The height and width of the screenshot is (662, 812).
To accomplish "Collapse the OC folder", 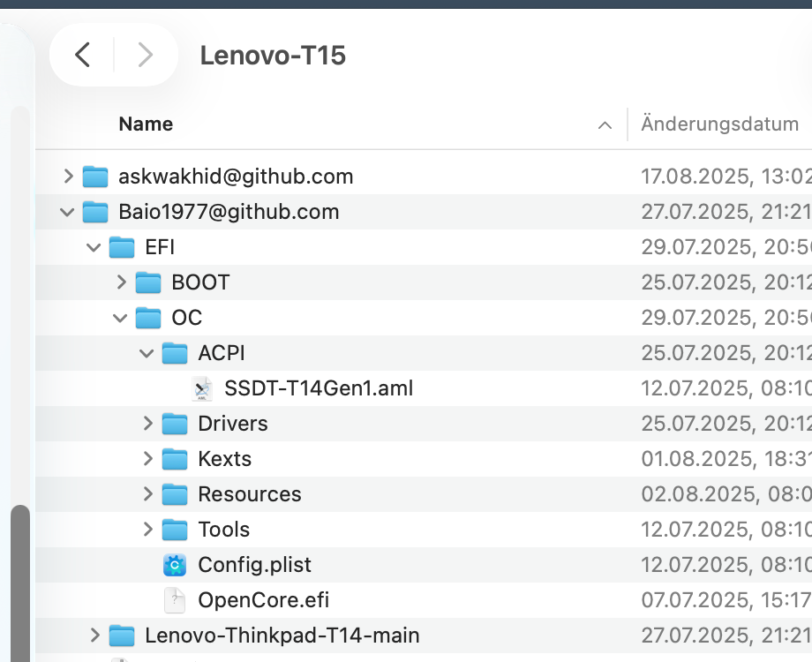I will (121, 318).
